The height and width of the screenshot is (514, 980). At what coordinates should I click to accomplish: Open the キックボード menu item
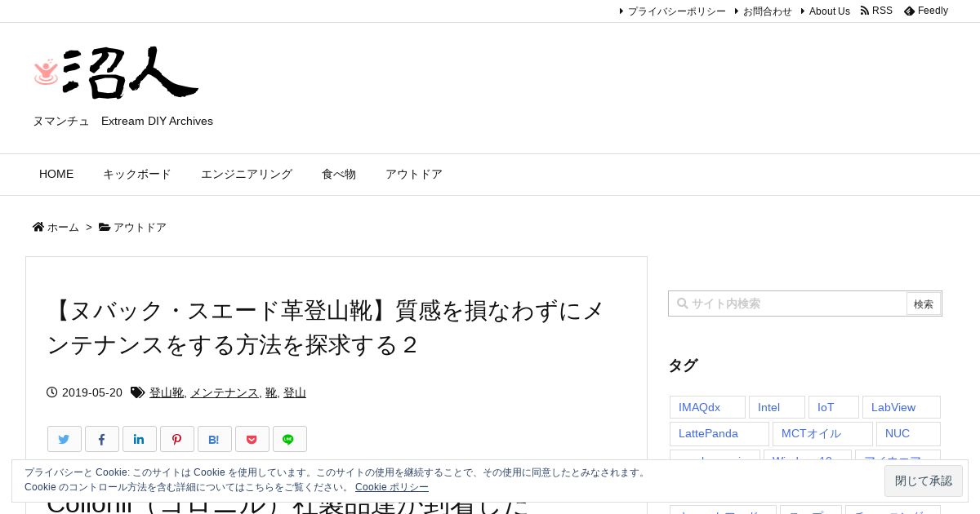[137, 175]
